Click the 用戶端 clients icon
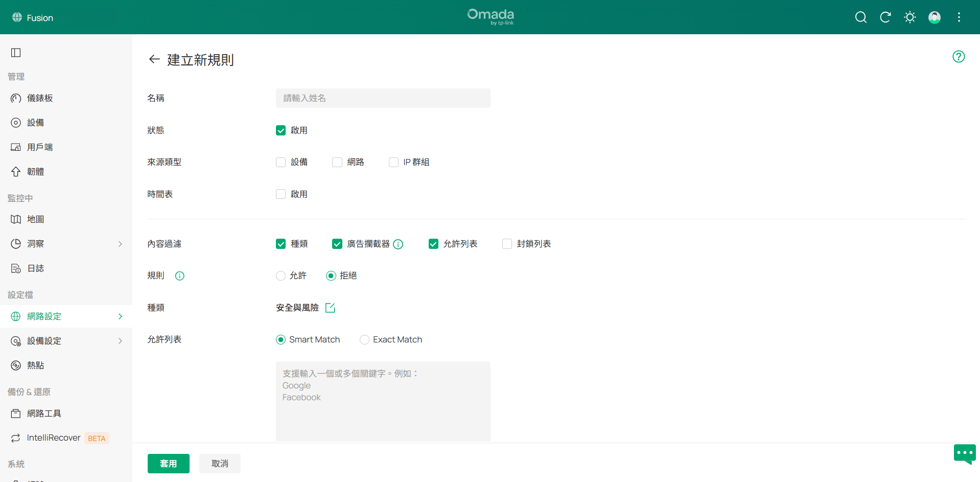980x482 pixels. (x=16, y=147)
